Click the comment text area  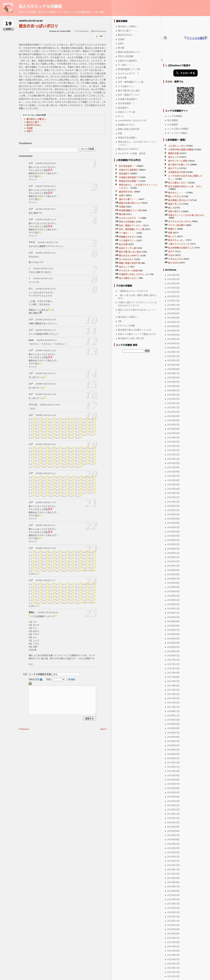(62, 700)
